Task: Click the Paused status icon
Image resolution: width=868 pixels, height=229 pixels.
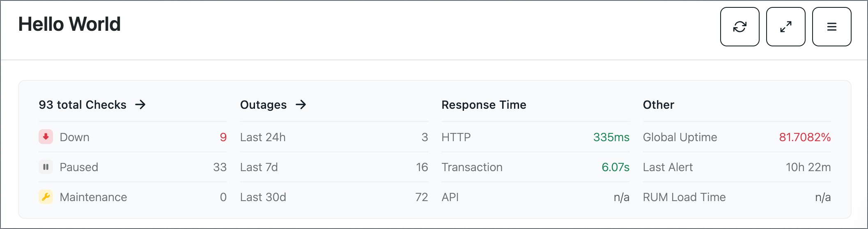Action: click(x=46, y=167)
